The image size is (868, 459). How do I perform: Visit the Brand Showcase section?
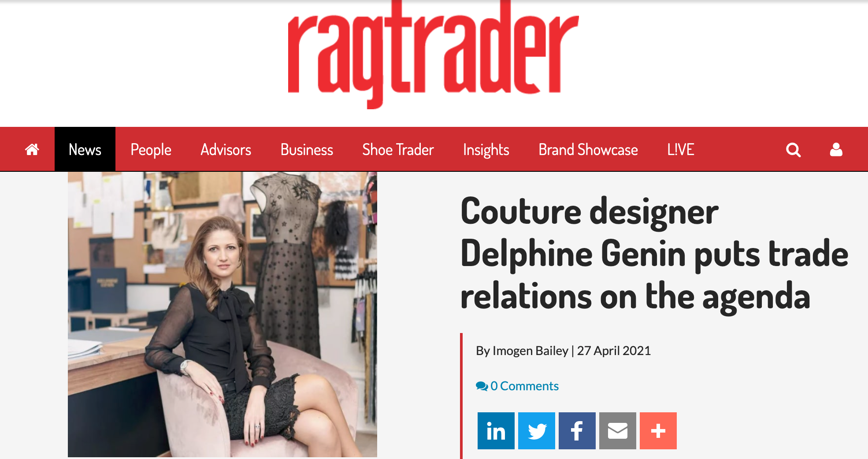pyautogui.click(x=588, y=150)
